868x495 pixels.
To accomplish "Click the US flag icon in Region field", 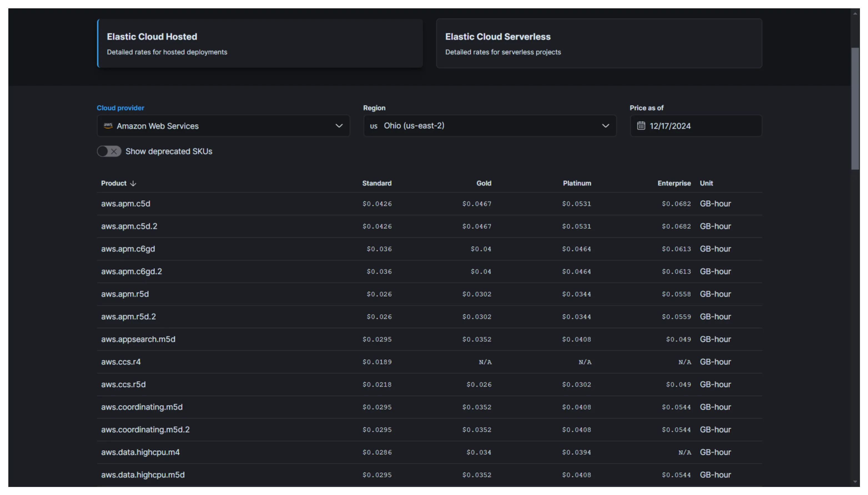I will click(374, 126).
